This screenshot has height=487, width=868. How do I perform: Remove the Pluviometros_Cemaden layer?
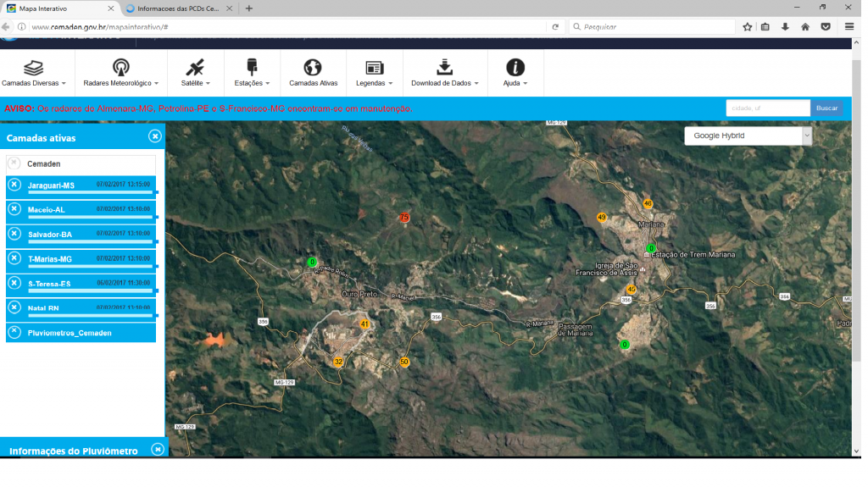coord(15,332)
